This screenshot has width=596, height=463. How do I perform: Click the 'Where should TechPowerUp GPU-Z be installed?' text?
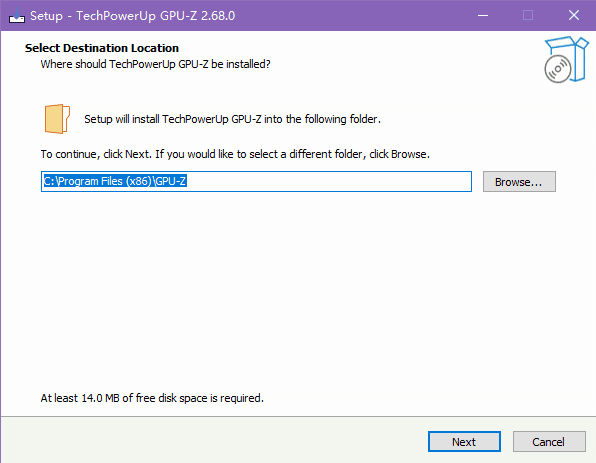coord(155,64)
